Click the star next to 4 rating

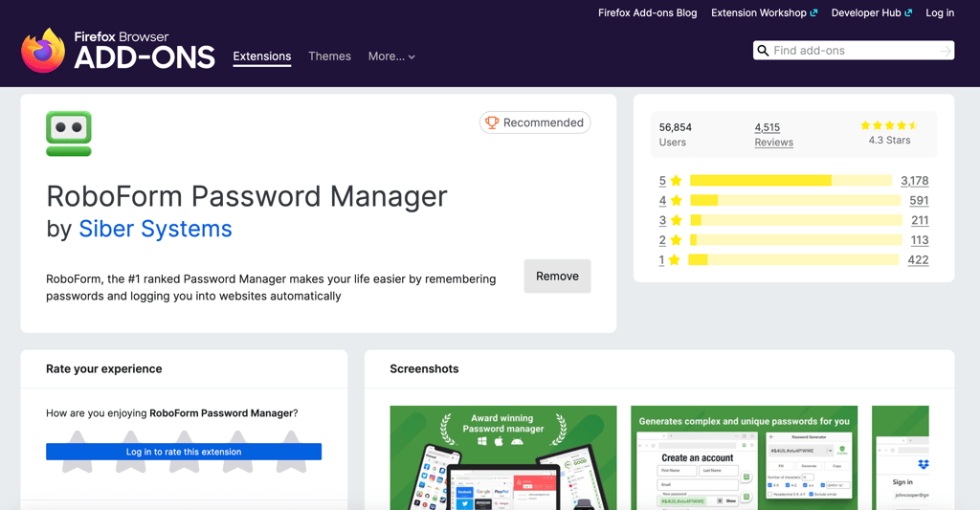click(676, 201)
